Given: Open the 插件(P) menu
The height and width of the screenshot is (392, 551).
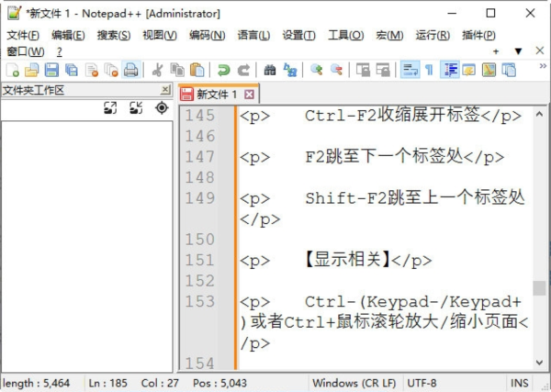Looking at the screenshot, I should [478, 35].
